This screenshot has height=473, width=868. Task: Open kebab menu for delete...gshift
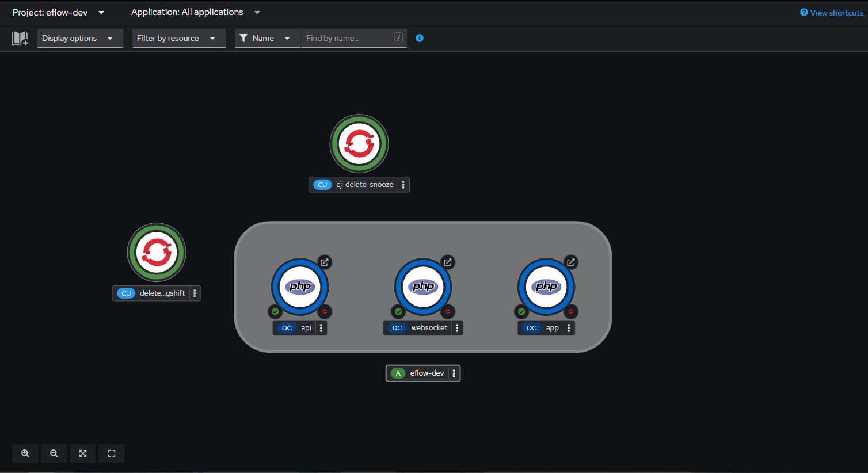click(x=195, y=293)
